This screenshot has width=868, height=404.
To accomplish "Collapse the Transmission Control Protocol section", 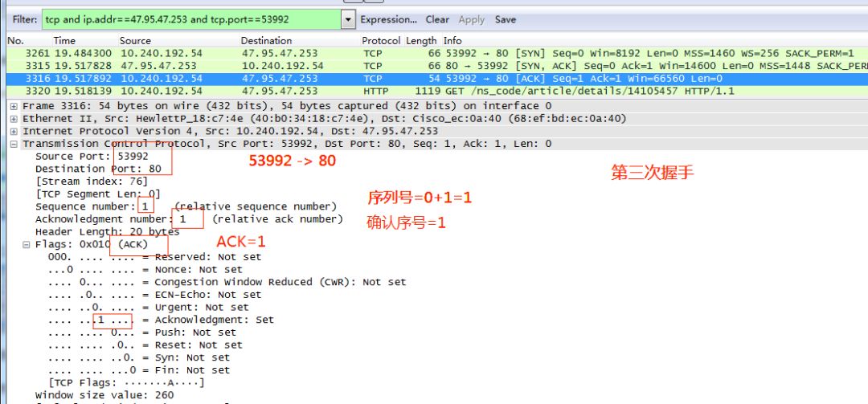I will tap(14, 145).
